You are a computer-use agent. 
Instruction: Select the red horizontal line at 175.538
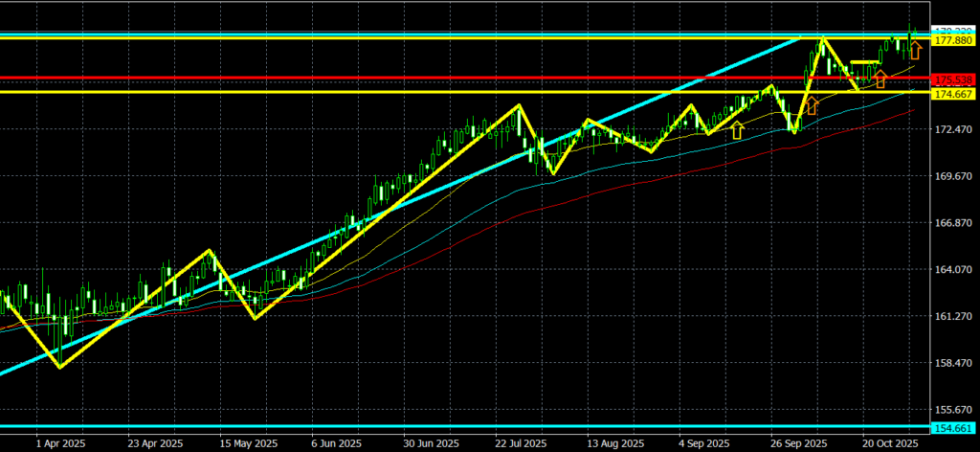tap(383, 78)
